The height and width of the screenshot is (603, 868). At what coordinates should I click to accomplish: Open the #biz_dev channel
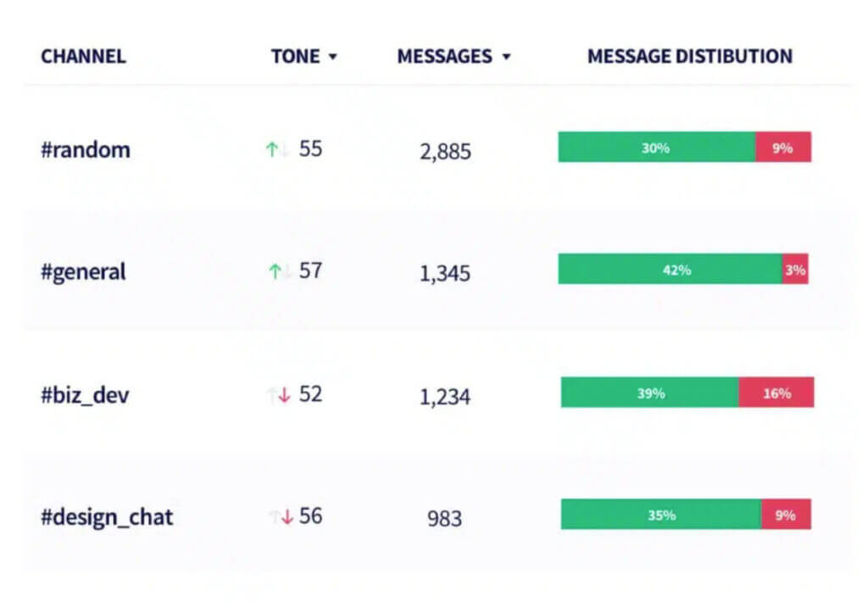coord(85,395)
